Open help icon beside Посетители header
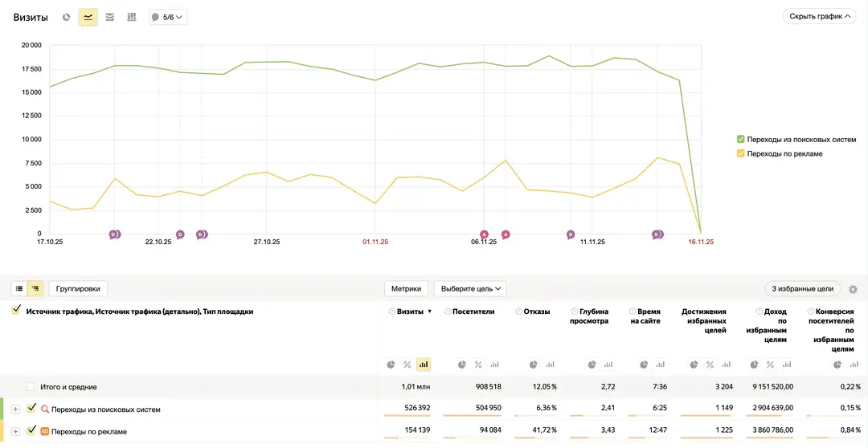This screenshot has width=868, height=448. click(448, 312)
